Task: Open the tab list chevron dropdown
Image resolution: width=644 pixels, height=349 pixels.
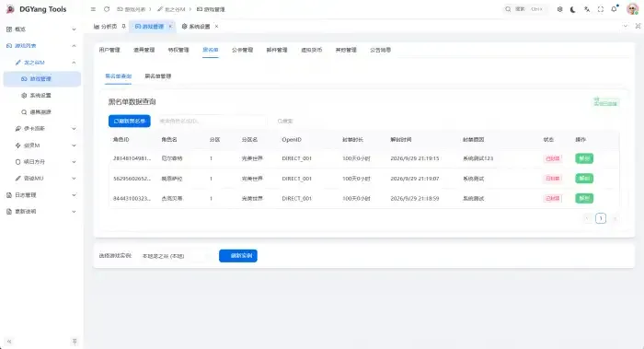Action: click(x=625, y=26)
